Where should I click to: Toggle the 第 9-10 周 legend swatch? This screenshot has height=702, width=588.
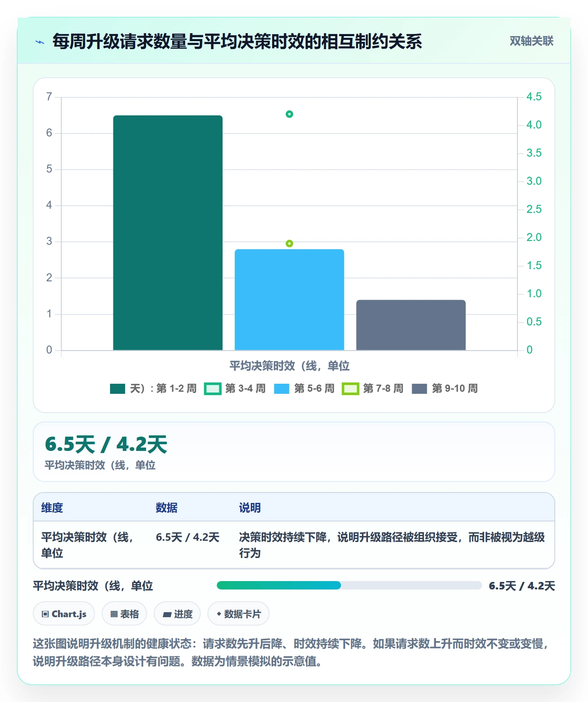click(x=420, y=389)
